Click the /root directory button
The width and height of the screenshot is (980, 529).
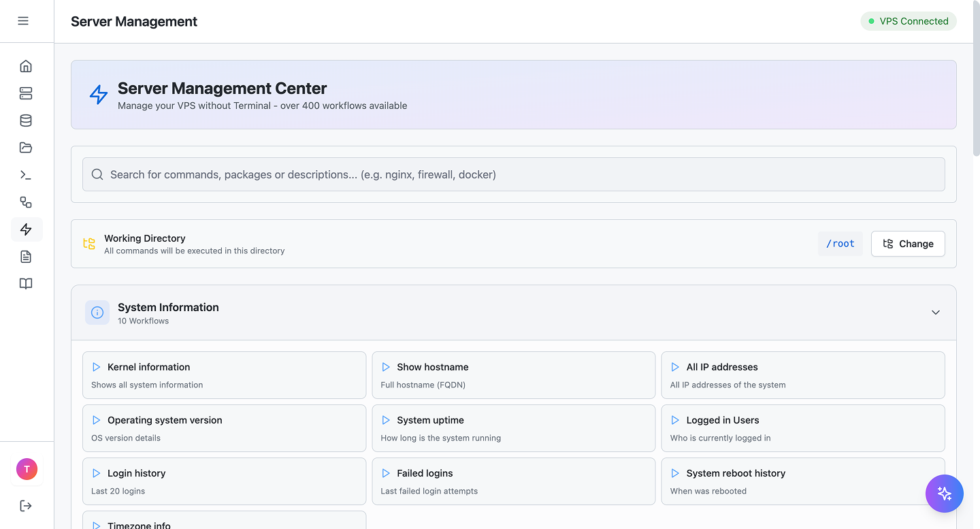(840, 243)
